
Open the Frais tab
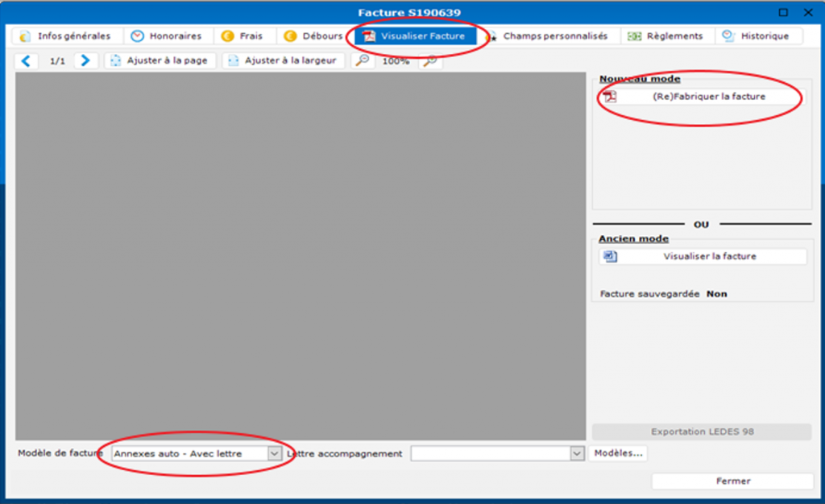click(x=243, y=36)
